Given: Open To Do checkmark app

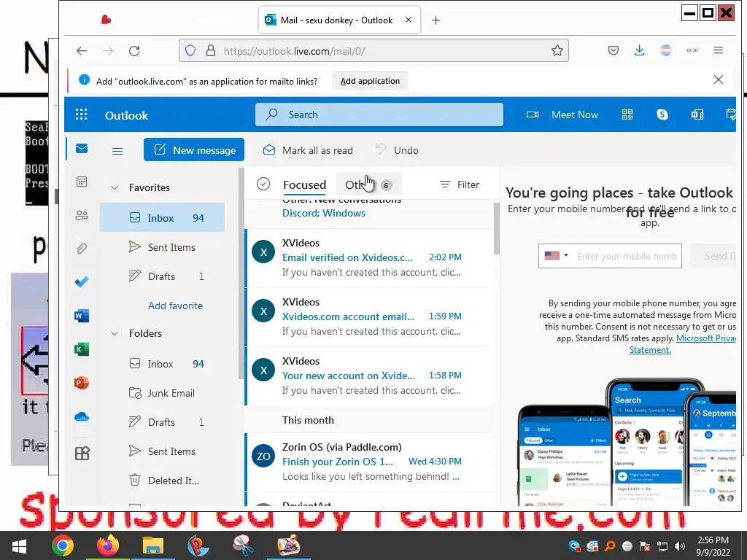Looking at the screenshot, I should (x=82, y=282).
